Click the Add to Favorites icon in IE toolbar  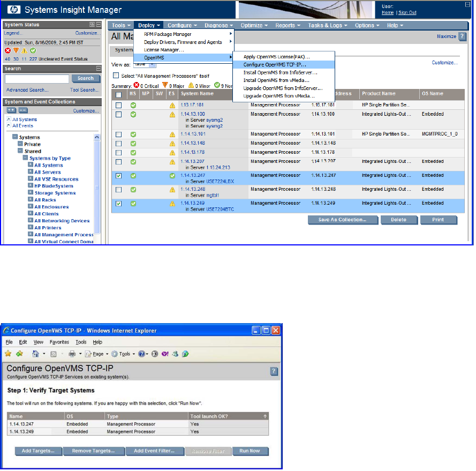pos(20,354)
